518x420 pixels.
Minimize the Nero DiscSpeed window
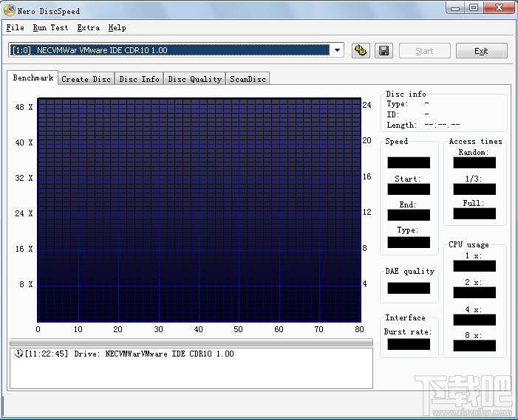click(455, 8)
